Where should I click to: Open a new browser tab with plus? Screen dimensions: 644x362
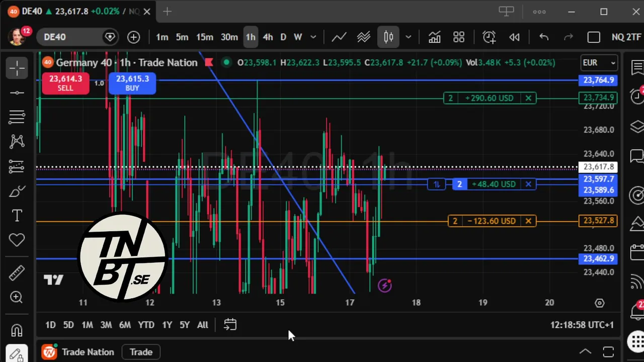point(167,12)
